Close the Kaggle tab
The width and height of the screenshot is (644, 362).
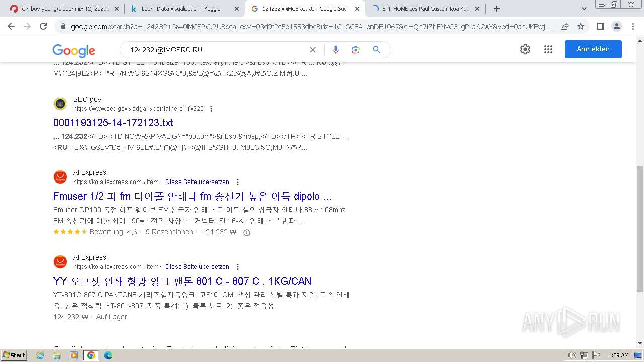237,9
